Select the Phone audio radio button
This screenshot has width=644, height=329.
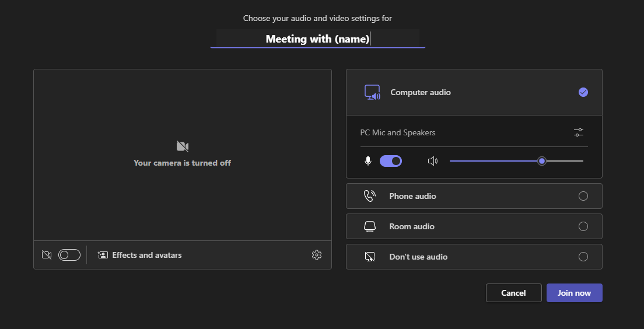(x=583, y=196)
